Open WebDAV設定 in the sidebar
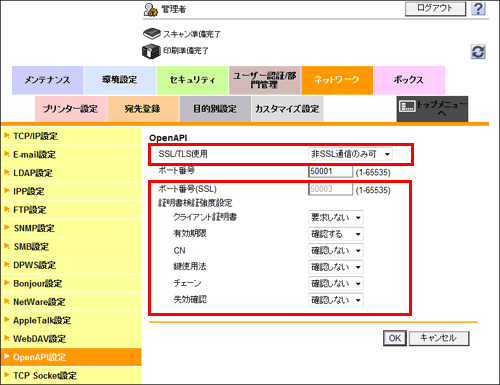500x385 pixels. tap(71, 339)
